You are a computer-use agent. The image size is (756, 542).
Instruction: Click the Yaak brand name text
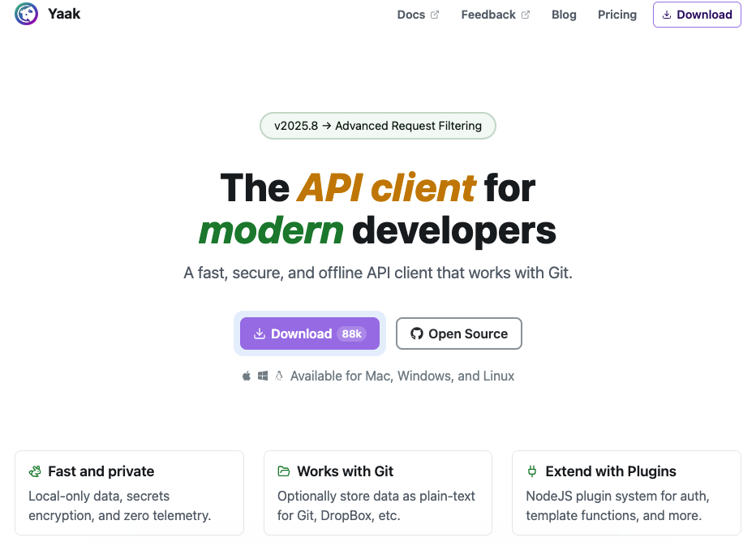coord(64,14)
